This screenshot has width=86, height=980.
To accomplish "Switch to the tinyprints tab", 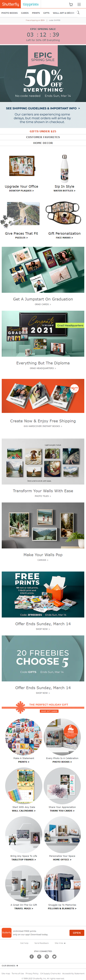I will click(x=31, y=4).
